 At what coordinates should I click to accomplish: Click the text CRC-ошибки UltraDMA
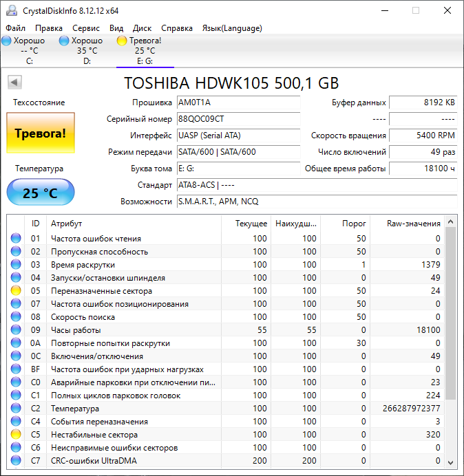pyautogui.click(x=94, y=460)
